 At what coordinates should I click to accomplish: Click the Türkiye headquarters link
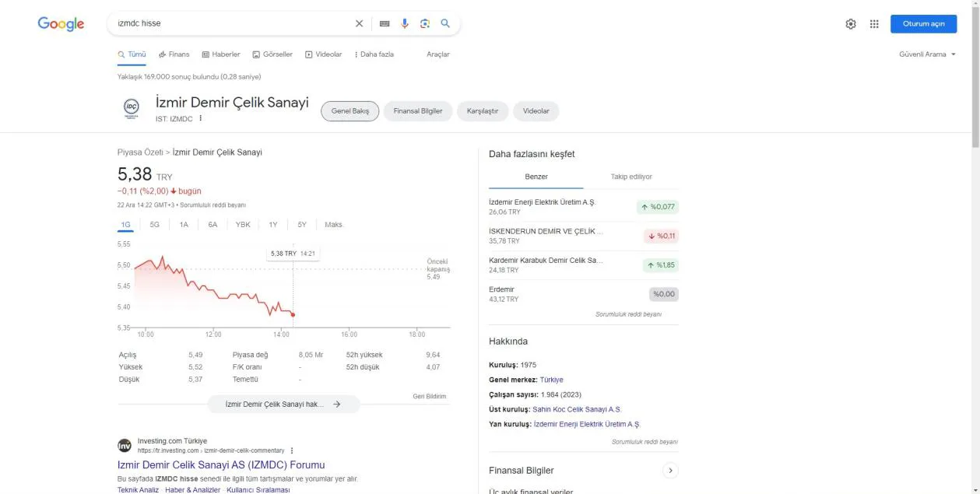(x=551, y=380)
